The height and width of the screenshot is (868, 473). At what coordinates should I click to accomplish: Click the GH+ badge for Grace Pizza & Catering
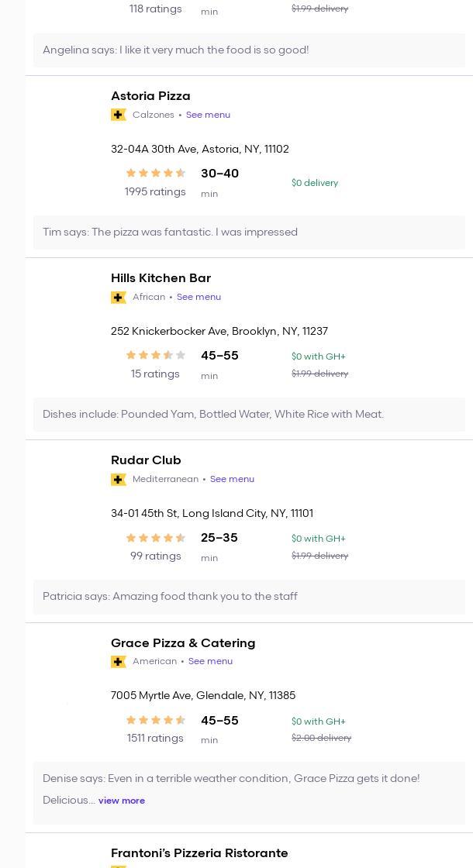coord(119,661)
